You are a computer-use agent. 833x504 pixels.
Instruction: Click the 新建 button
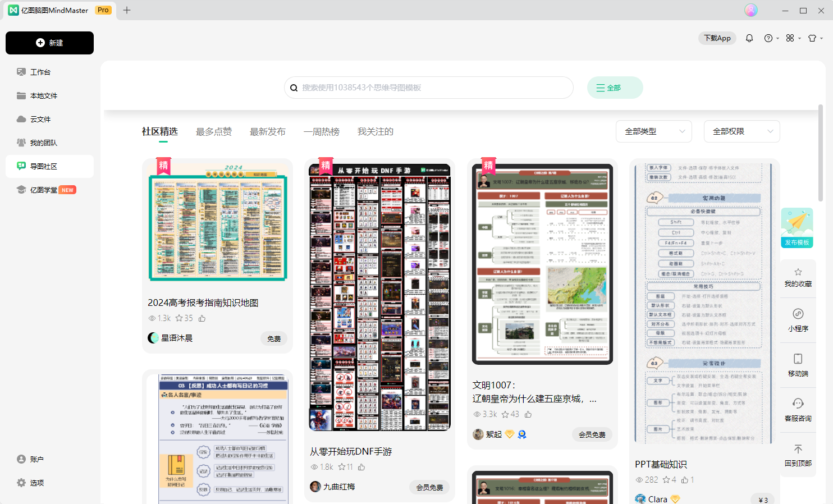pos(49,43)
